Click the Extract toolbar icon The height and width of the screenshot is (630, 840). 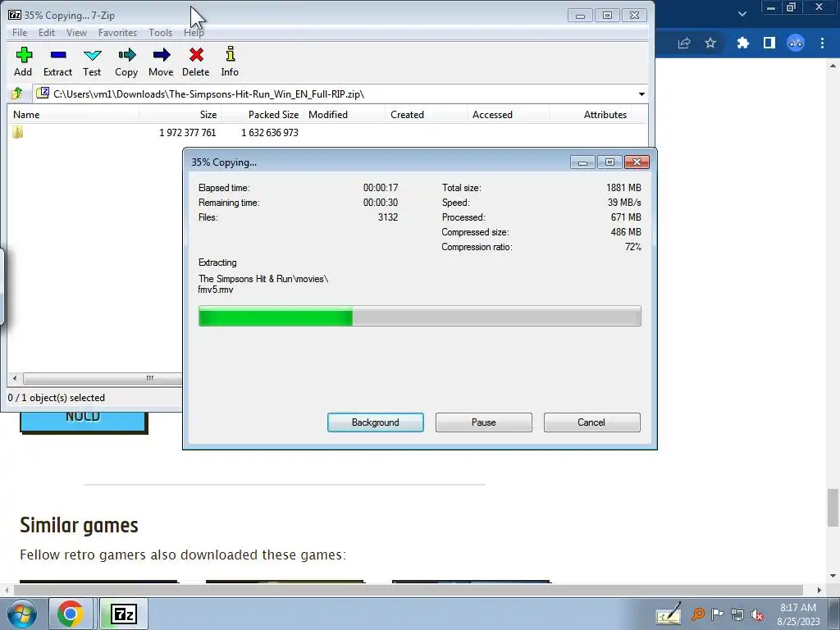tap(57, 62)
